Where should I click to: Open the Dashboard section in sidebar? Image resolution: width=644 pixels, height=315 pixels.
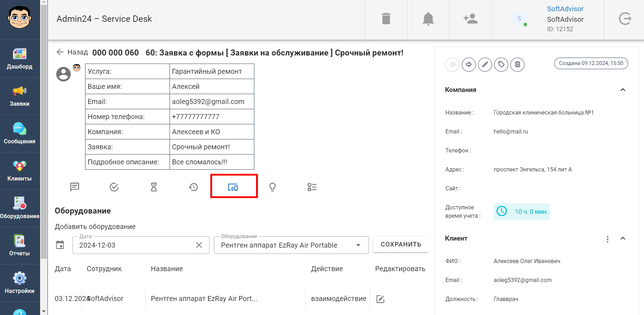[x=20, y=59]
